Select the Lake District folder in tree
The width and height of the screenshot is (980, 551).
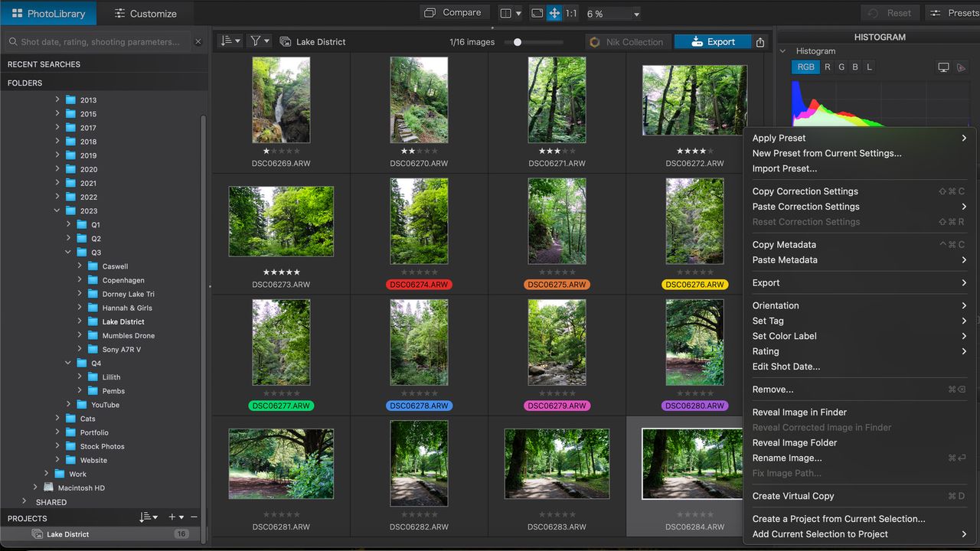[x=123, y=321]
